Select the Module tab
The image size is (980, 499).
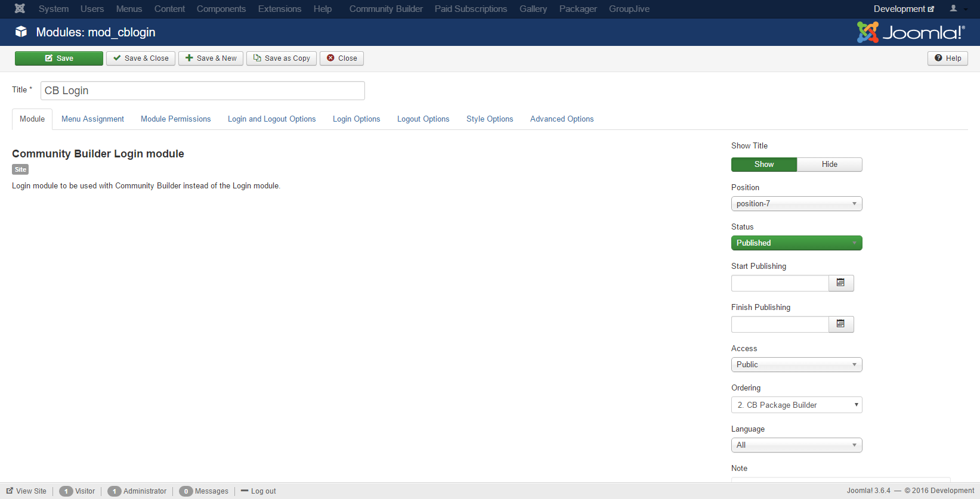(32, 119)
